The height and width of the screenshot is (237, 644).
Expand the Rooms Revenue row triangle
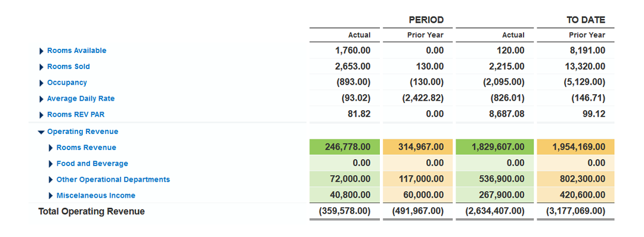51,148
